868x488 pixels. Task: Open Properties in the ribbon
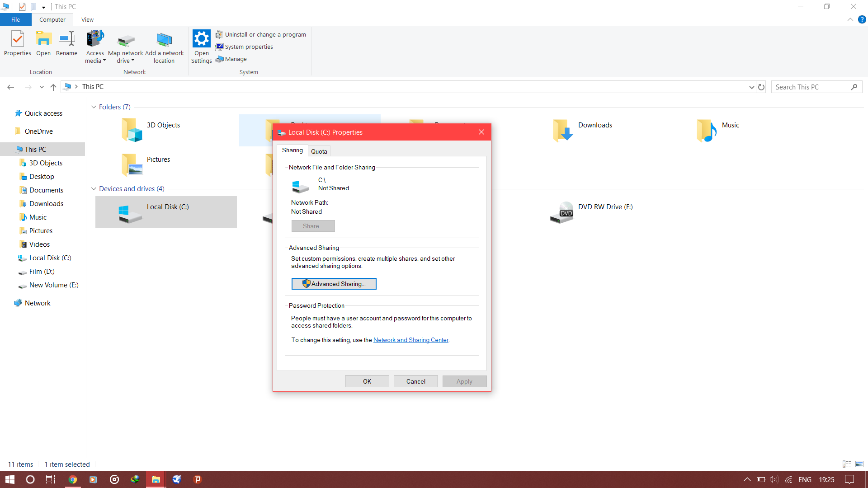pos(18,43)
